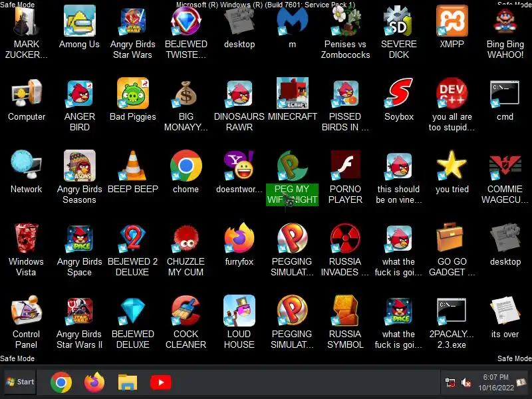
Task: Click the RUSSIA INVADES radiation icon
Action: (345, 238)
